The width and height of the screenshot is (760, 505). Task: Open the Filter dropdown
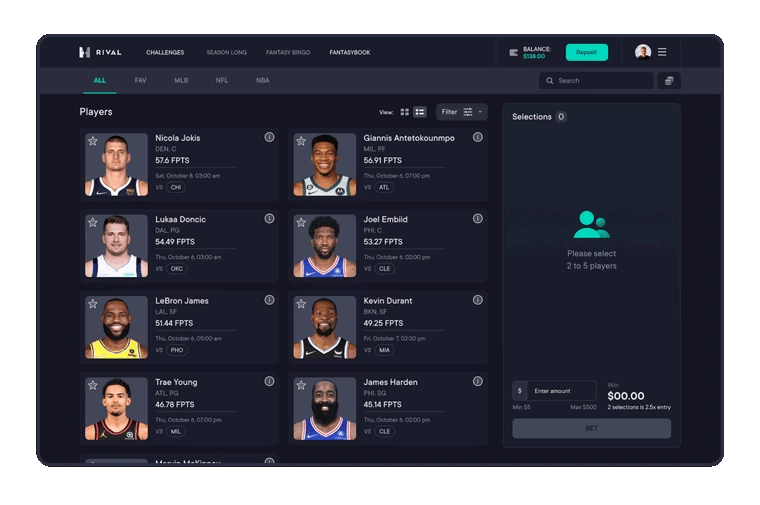[x=461, y=112]
